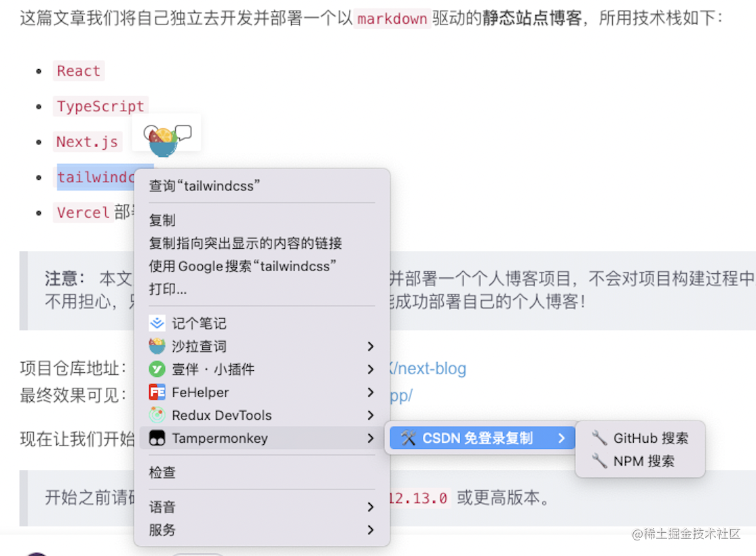Click the highlighted tailwindcss text
Screen dimensions: 756x556
point(96,177)
